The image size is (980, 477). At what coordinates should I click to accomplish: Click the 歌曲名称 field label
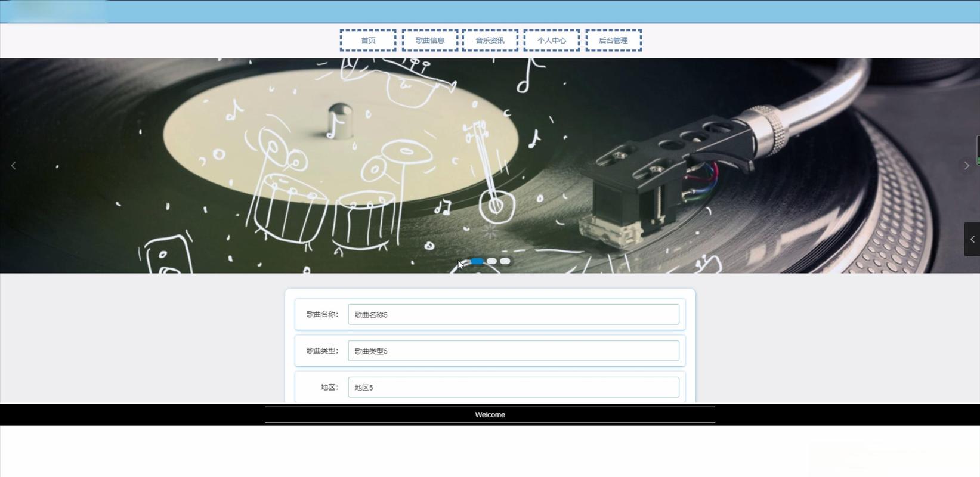pos(322,315)
